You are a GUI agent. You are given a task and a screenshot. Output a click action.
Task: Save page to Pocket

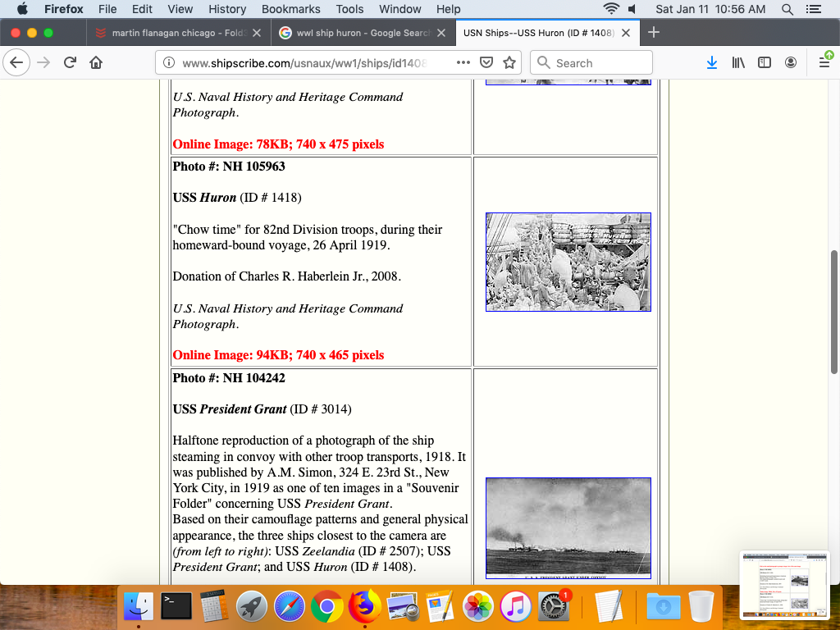(x=486, y=63)
